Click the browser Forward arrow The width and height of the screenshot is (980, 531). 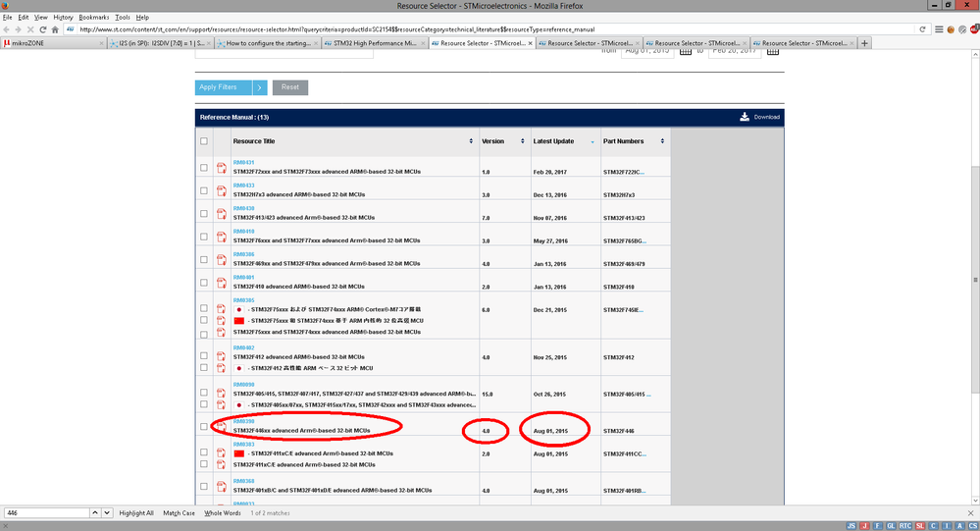(x=18, y=29)
